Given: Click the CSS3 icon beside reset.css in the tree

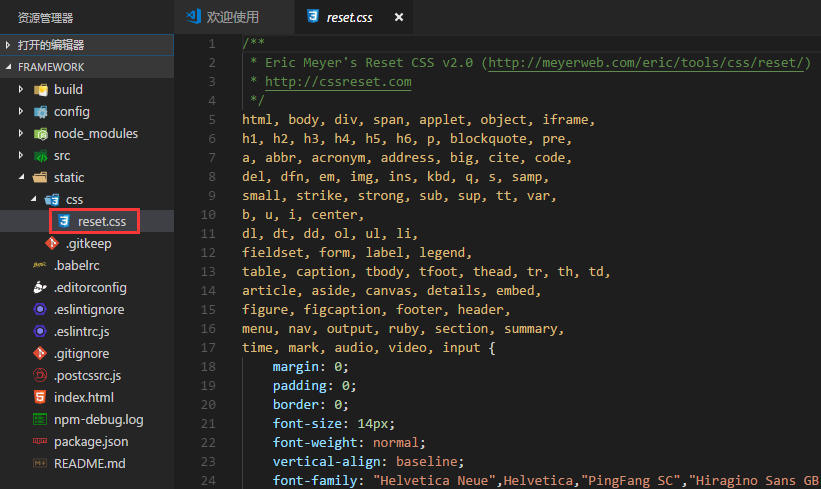Looking at the screenshot, I should (64, 221).
